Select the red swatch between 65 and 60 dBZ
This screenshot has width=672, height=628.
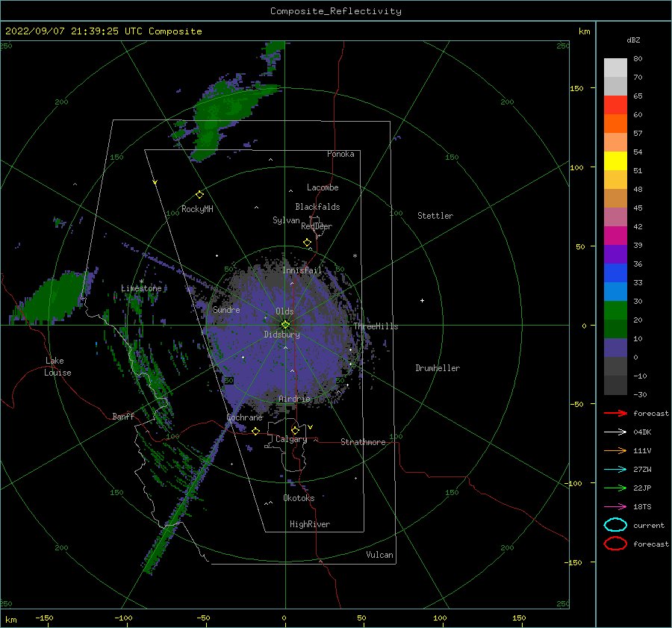point(615,105)
